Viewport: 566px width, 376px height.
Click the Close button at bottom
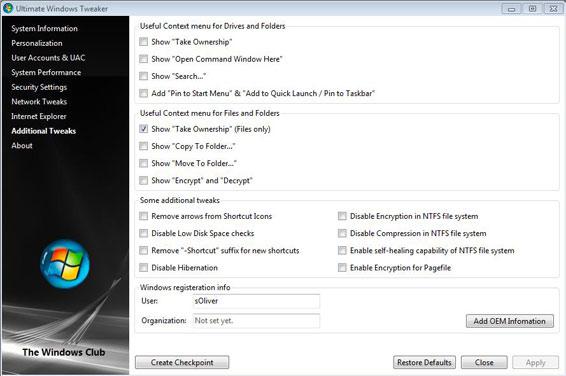coord(484,362)
